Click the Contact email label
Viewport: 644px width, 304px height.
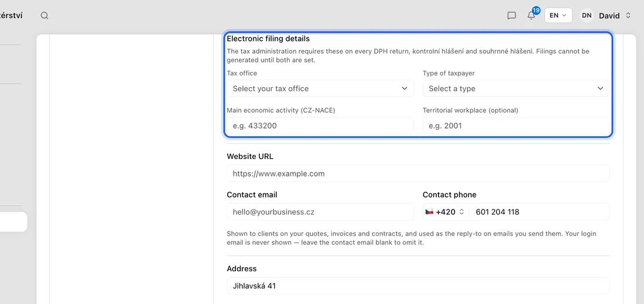point(252,195)
